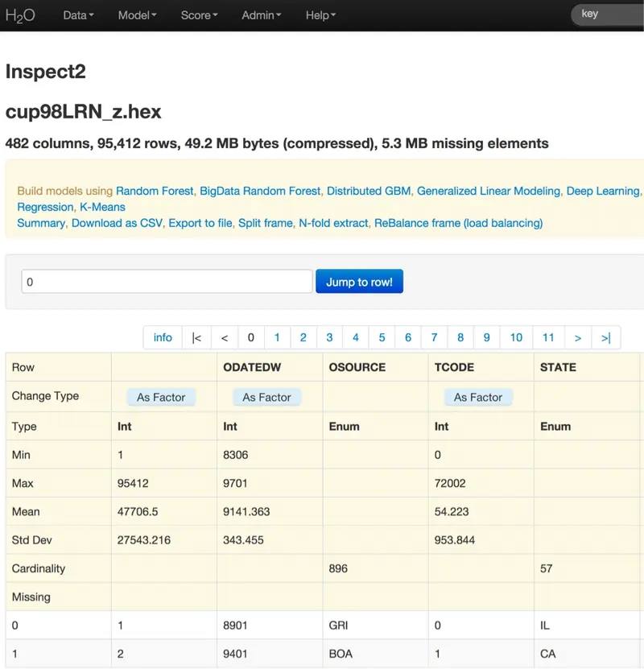Screen dimensions: 644x669
Task: Select page 1 in pagination
Action: tap(277, 337)
